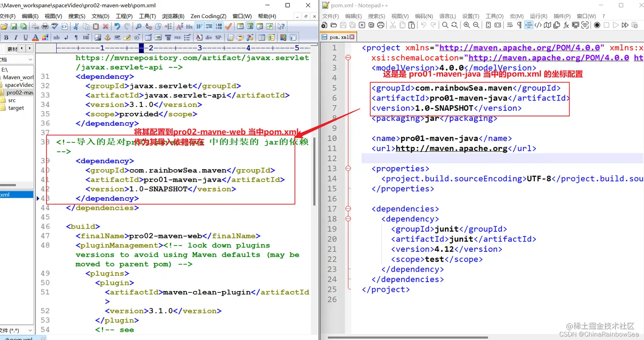Click the blue Undo arrow in EditPlus
The width and height of the screenshot is (644, 340).
117,26
